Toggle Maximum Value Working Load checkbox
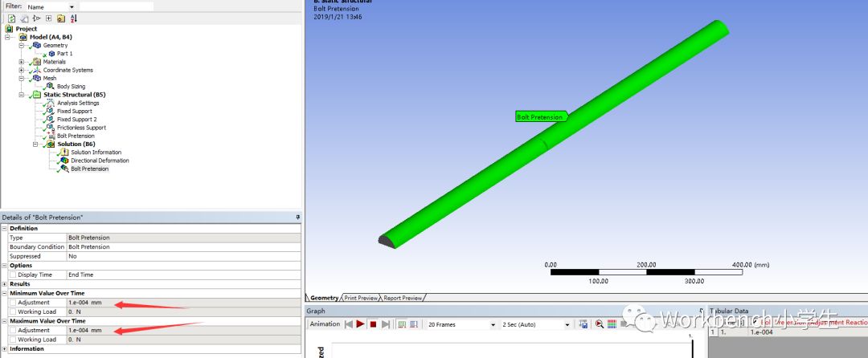This screenshot has width=868, height=358. (x=13, y=340)
